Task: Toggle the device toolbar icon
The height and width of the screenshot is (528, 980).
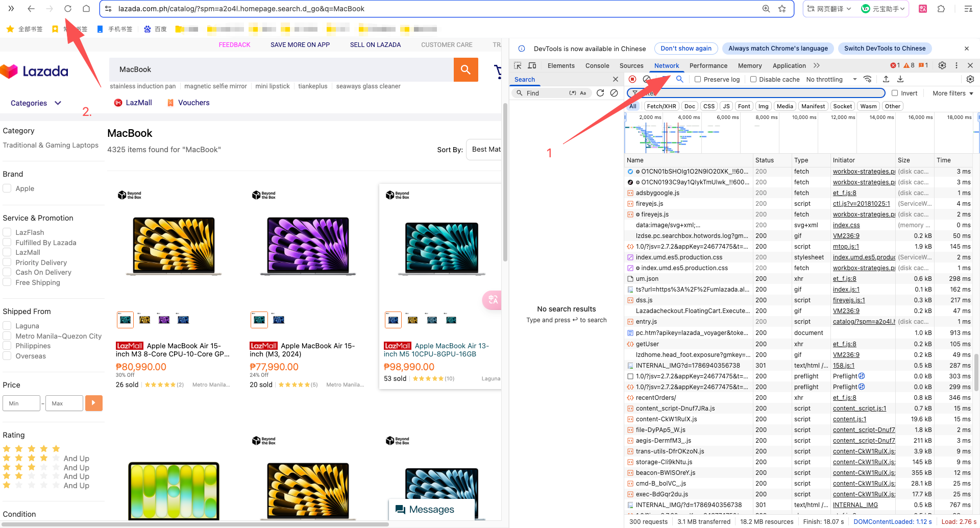Action: (532, 65)
